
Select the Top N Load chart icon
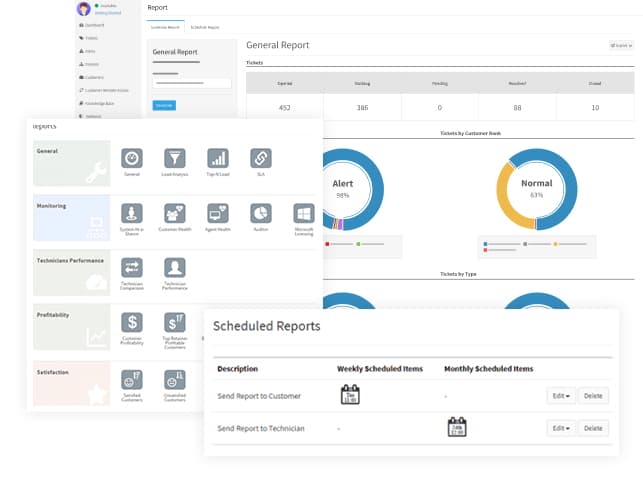(x=217, y=158)
